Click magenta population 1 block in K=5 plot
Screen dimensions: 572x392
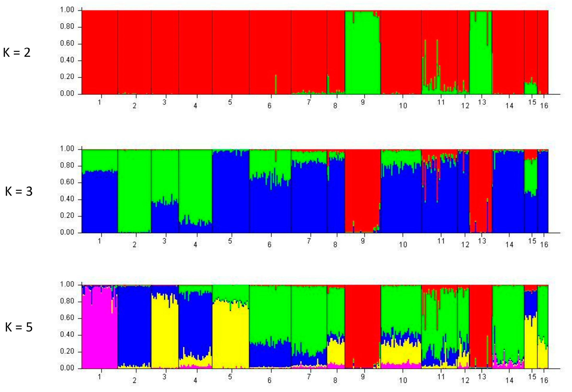[99, 330]
